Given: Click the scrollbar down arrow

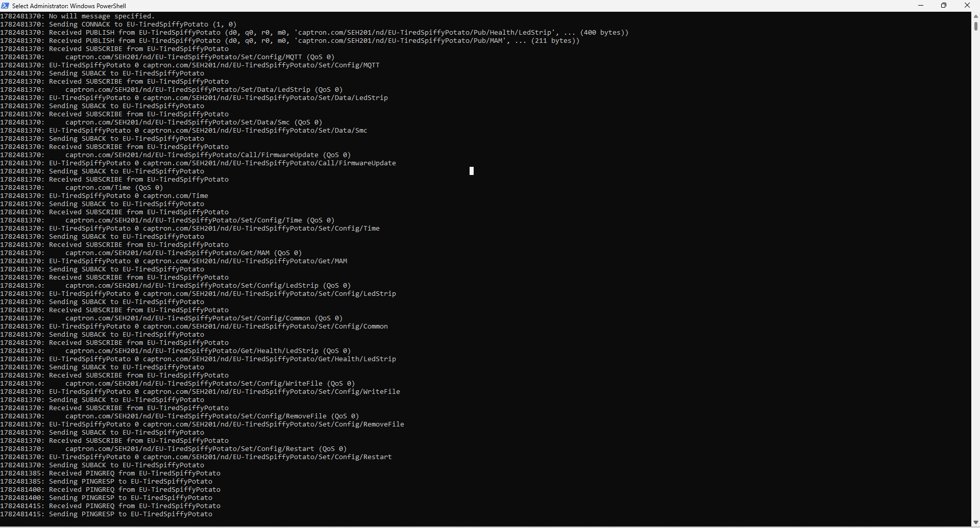Looking at the screenshot, I should 975,522.
